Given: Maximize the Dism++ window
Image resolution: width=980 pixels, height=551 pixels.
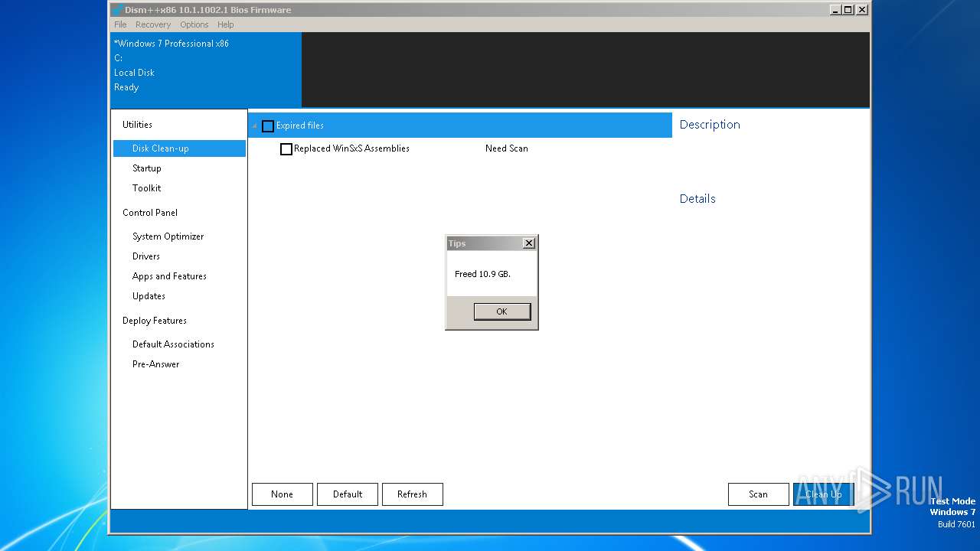Looking at the screenshot, I should (x=848, y=10).
